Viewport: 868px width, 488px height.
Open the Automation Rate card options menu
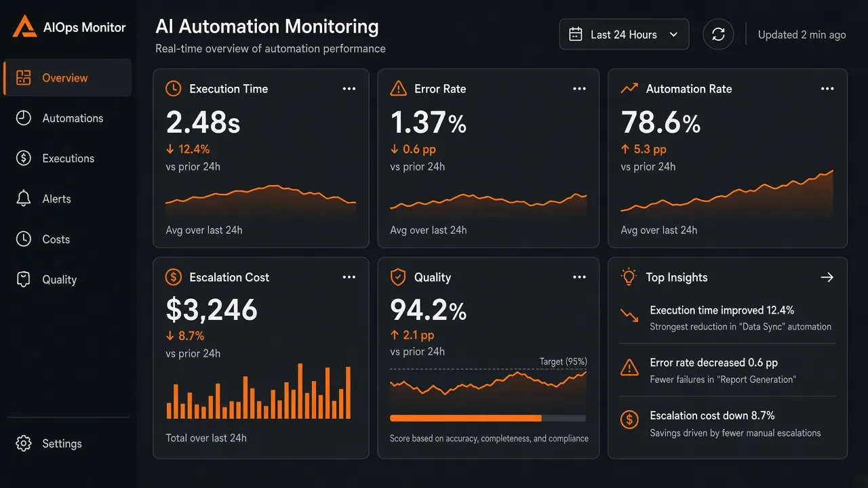827,89
